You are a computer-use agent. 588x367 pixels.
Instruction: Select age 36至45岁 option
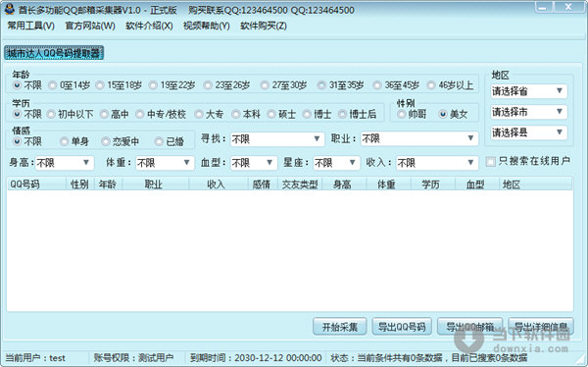pos(396,85)
